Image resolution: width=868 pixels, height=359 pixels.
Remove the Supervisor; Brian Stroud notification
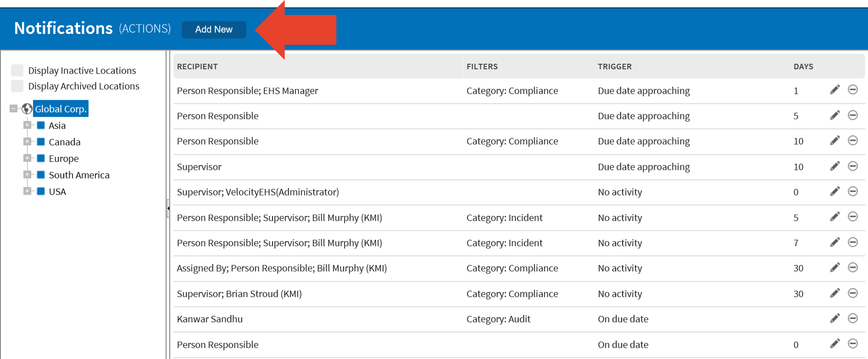(x=853, y=293)
